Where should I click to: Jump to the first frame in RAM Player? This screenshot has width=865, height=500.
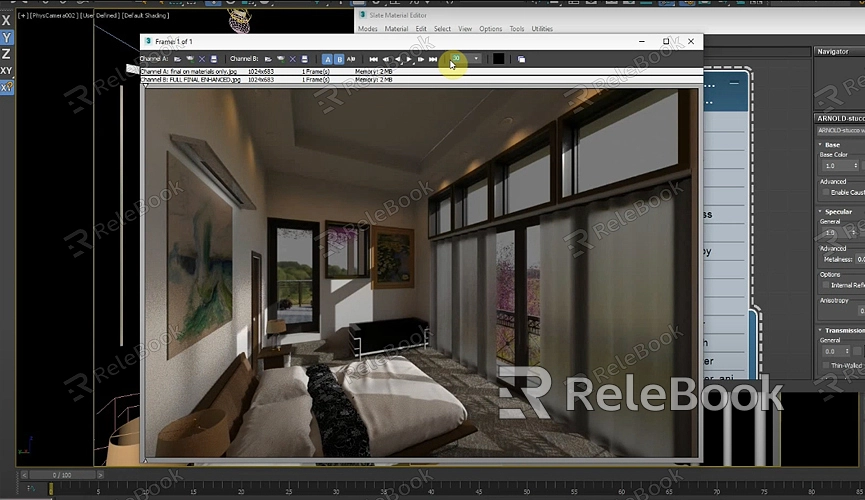click(x=373, y=59)
